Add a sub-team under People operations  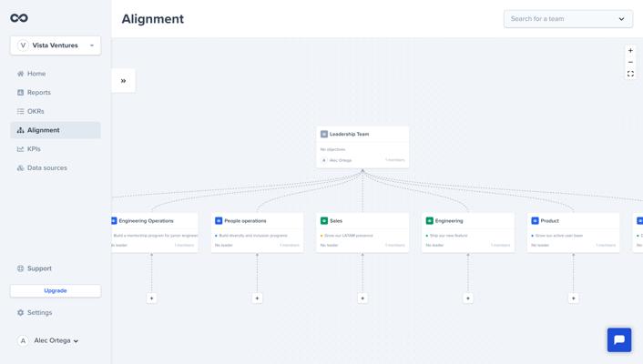(x=257, y=298)
